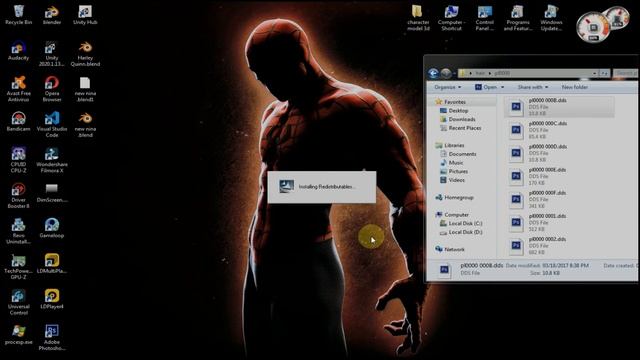Viewport: 640px width, 360px height.
Task: Open Avast Free Antivirus shortcut
Action: pos(18,89)
